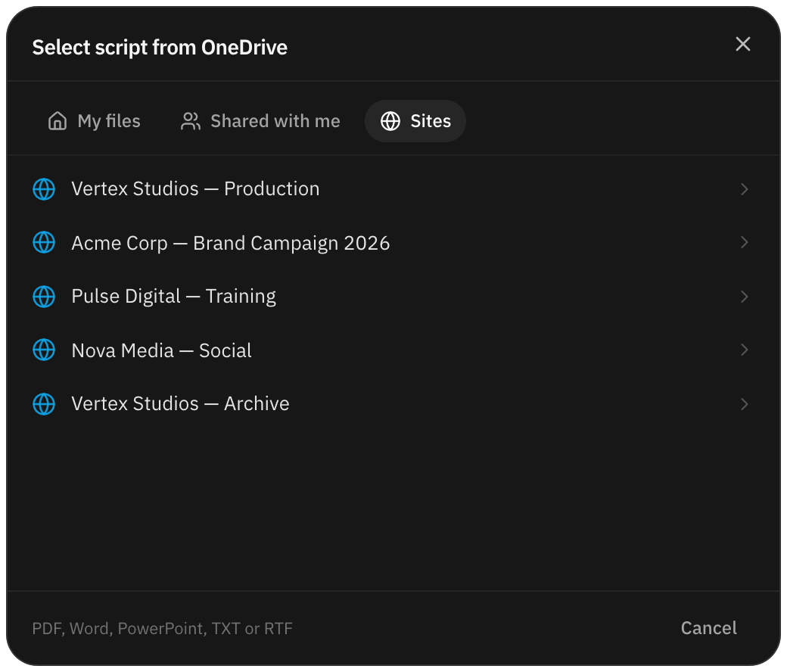Click globe icon beside Acme Corp — Brand Campaign 2026

pos(44,242)
